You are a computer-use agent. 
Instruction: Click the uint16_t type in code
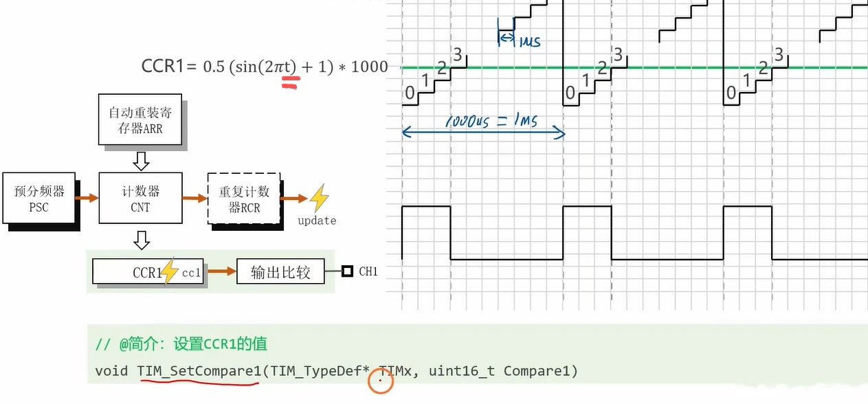pyautogui.click(x=463, y=371)
